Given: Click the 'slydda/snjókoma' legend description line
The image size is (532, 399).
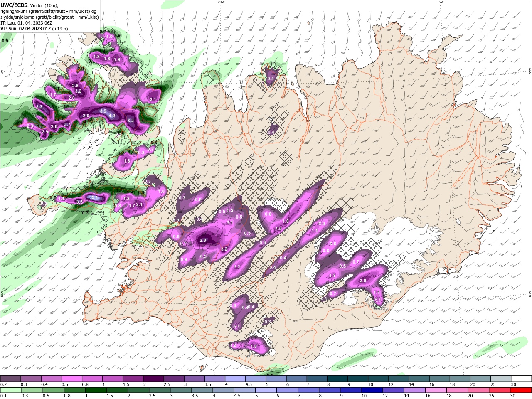Looking at the screenshot, I should (49, 17).
